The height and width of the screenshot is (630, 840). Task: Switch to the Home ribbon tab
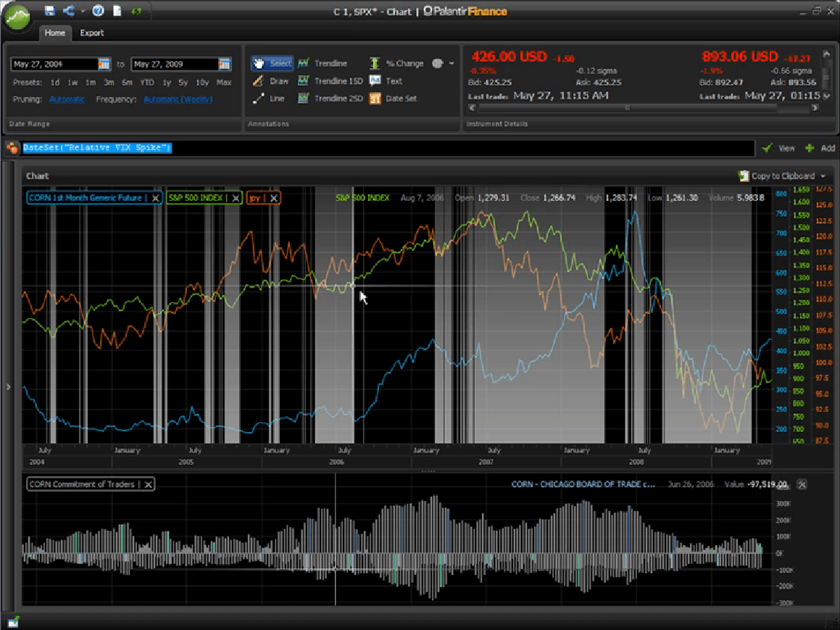pos(54,33)
